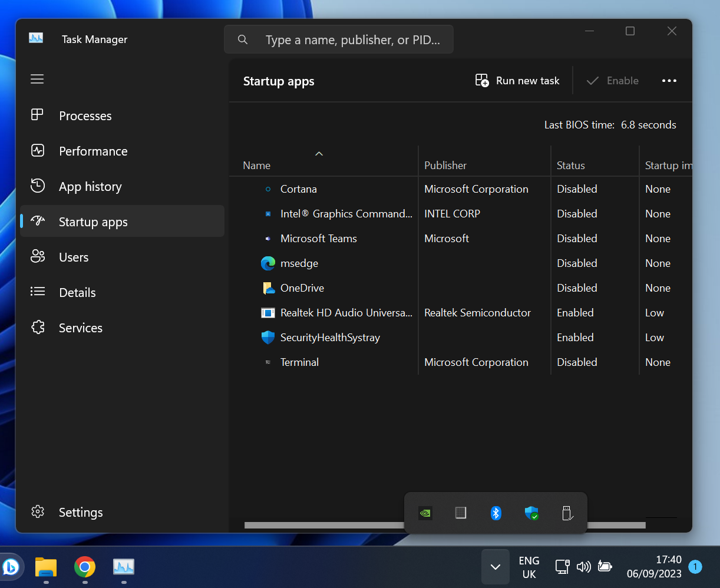
Task: Open Windows Security tray icon
Action: coord(531,513)
